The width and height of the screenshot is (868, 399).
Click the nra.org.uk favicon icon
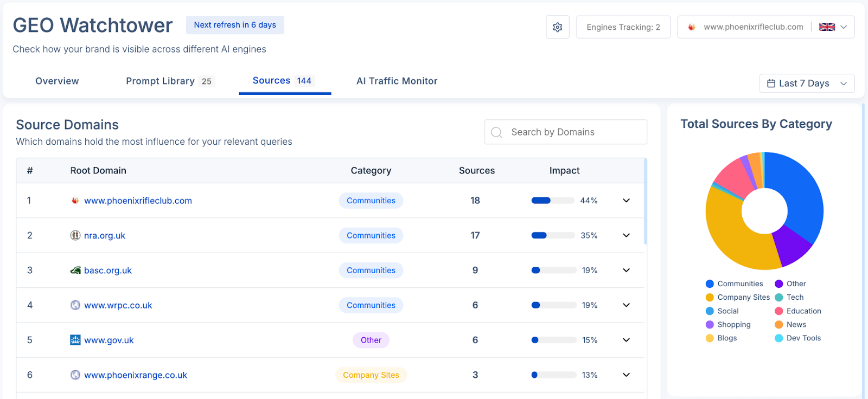tap(75, 235)
